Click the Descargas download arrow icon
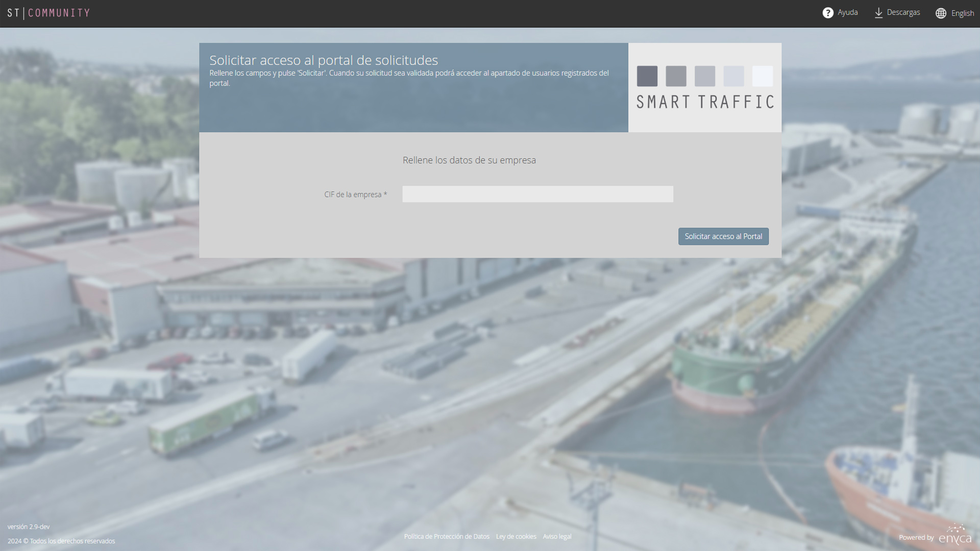This screenshot has height=551, width=980. click(x=878, y=13)
